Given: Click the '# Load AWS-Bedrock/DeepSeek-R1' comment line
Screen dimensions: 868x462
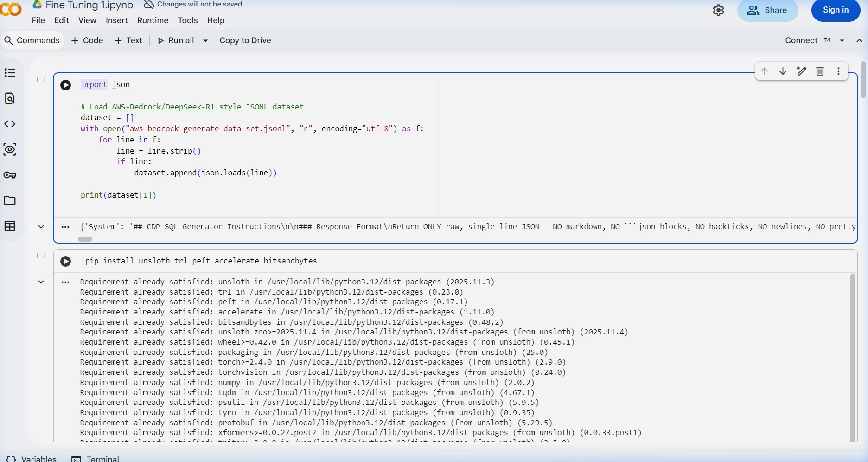Looking at the screenshot, I should 192,107.
